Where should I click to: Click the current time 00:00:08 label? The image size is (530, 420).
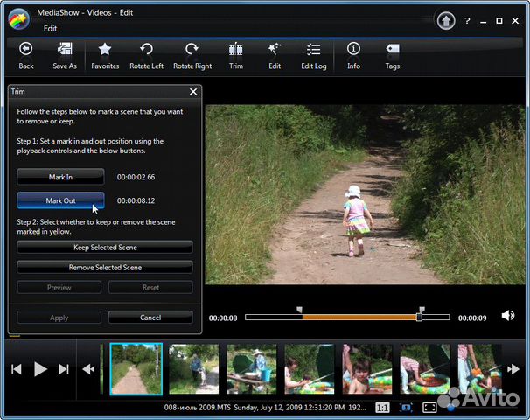tap(223, 318)
